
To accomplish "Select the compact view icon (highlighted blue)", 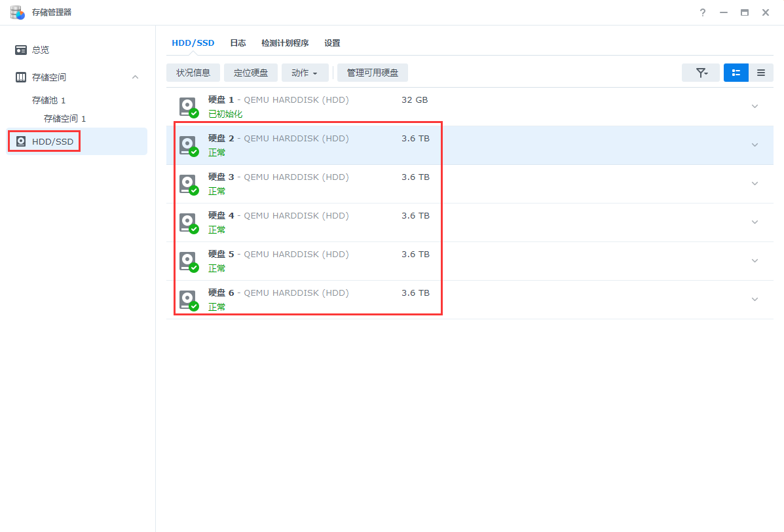I will (x=736, y=73).
